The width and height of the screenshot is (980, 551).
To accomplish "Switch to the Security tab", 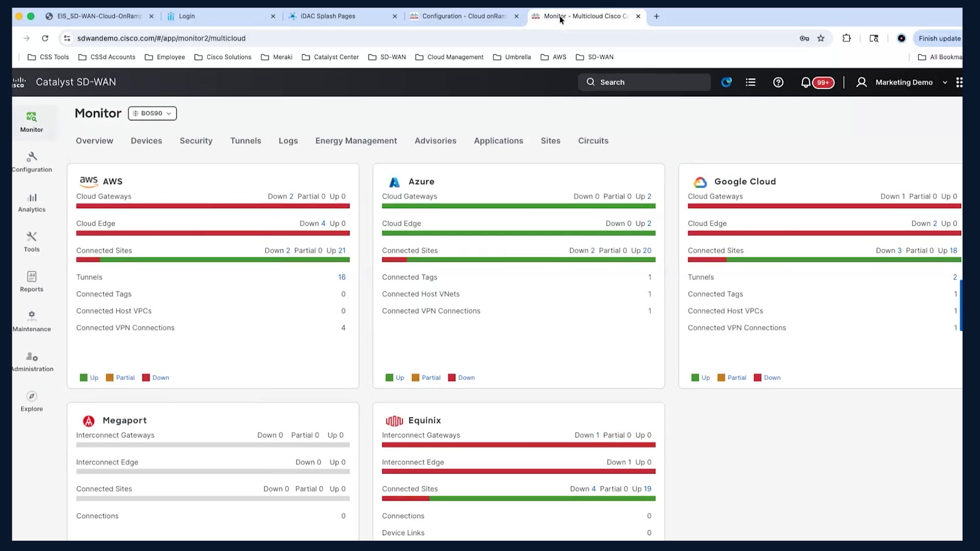I will (x=196, y=141).
